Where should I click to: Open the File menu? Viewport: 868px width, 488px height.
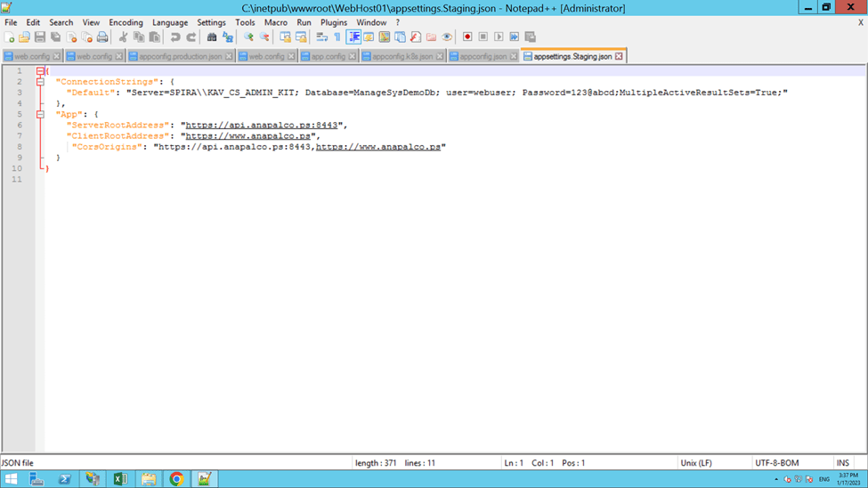tap(11, 23)
